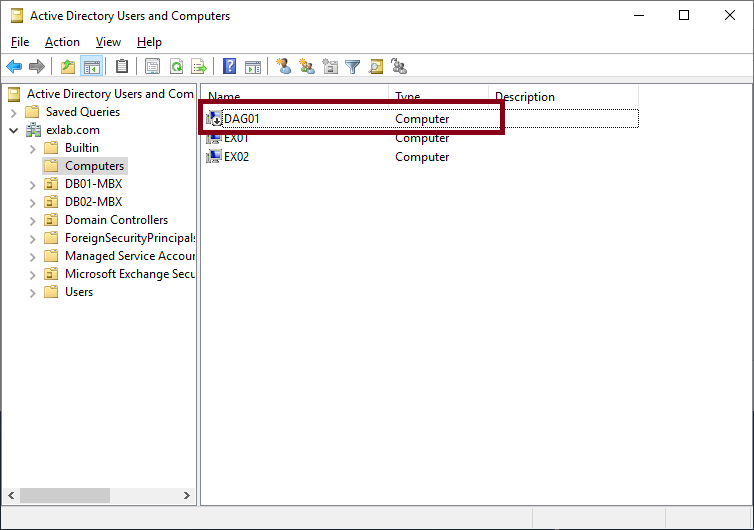Click Computer type cell for DAG01
The height and width of the screenshot is (530, 754).
(422, 119)
